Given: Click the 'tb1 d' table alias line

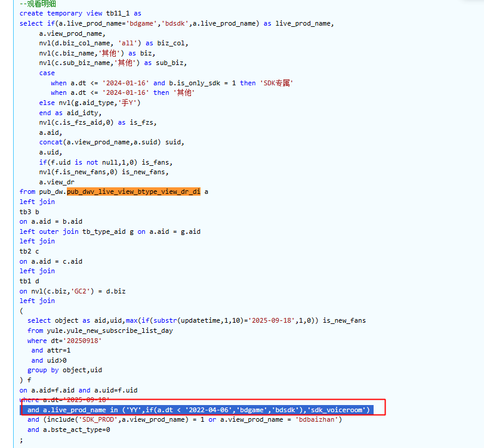Looking at the screenshot, I should 29,281.
